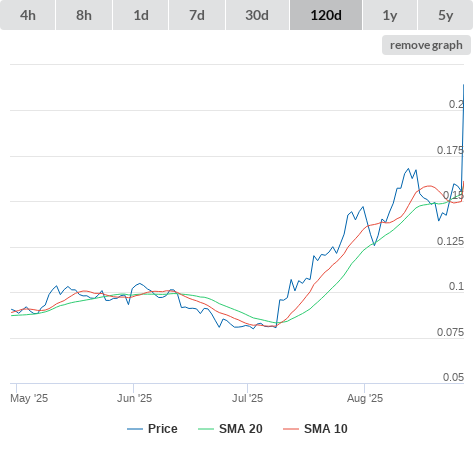The width and height of the screenshot is (474, 455).
Task: Click the green SMA 20 legend marker
Action: 206,429
